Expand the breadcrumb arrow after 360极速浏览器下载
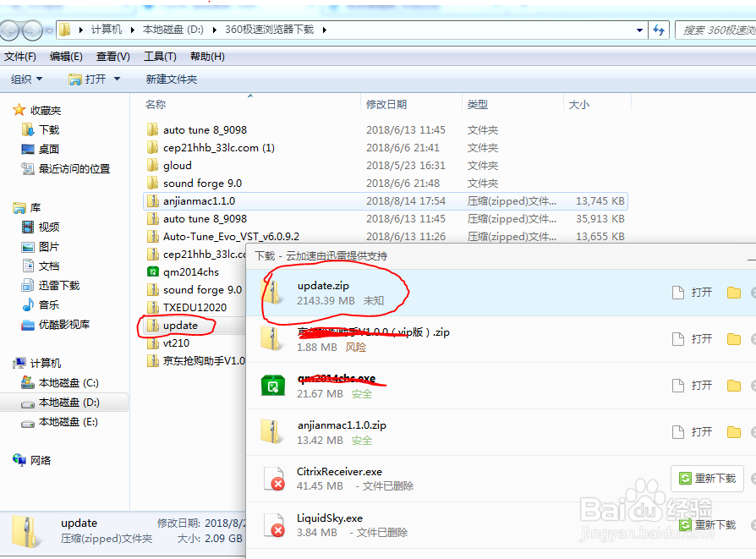The width and height of the screenshot is (756, 559). [x=325, y=30]
